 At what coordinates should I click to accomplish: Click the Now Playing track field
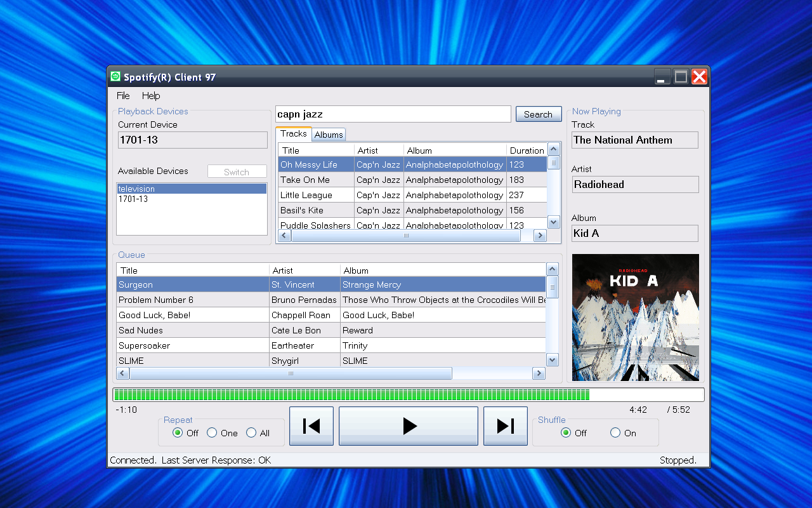pos(635,140)
